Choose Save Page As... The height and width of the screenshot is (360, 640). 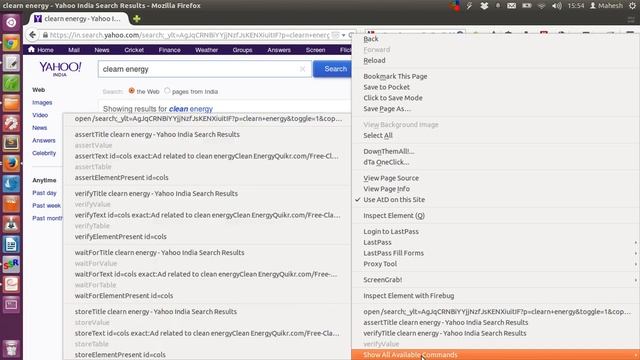click(496, 109)
